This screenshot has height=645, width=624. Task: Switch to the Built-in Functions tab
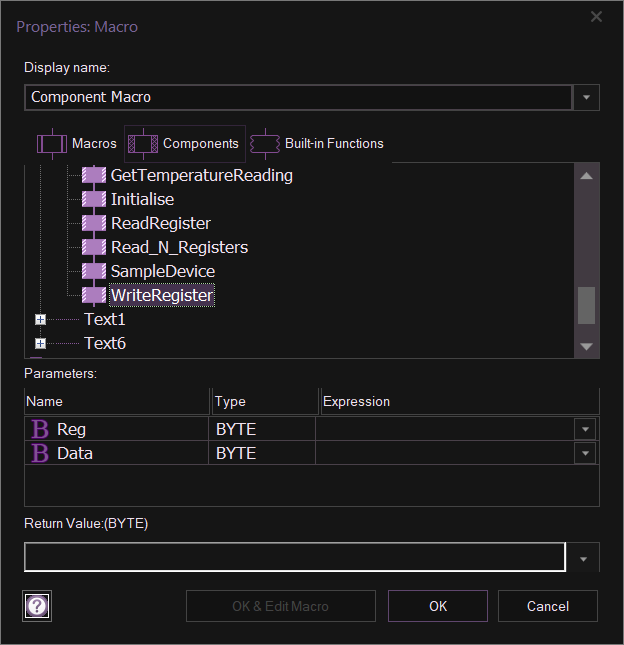(317, 144)
